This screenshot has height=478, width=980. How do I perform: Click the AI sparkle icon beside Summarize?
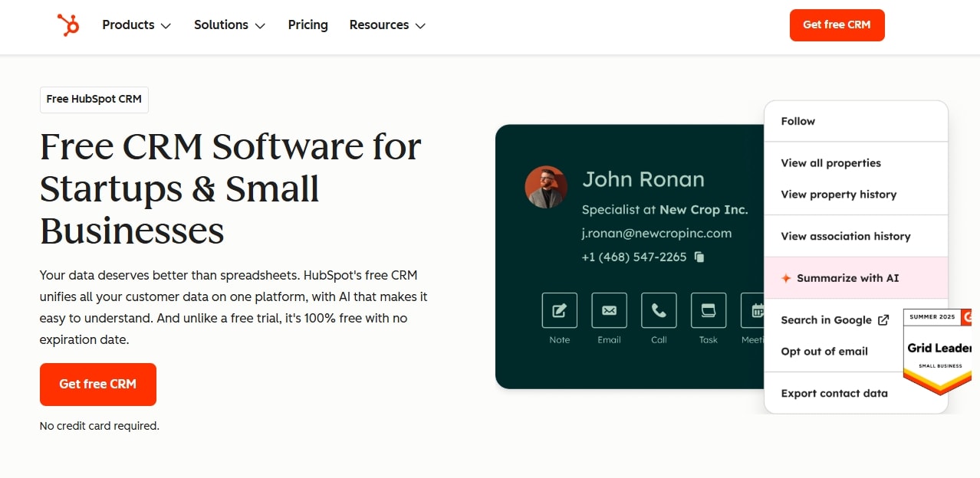[x=786, y=278]
